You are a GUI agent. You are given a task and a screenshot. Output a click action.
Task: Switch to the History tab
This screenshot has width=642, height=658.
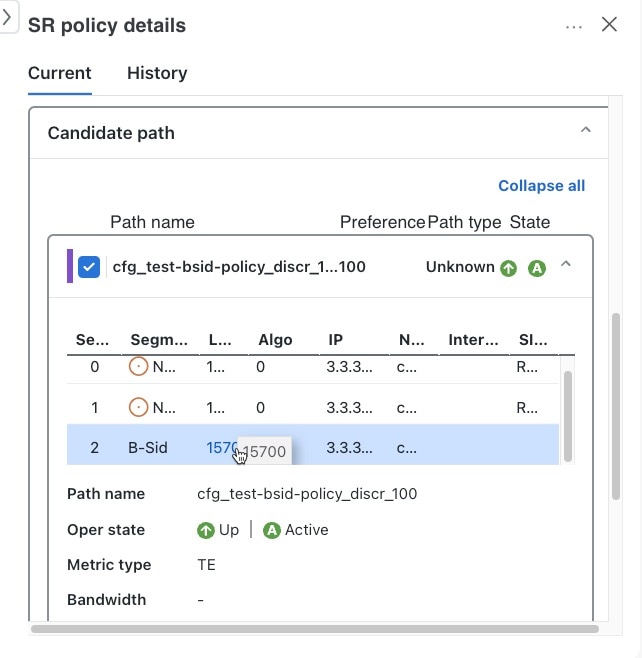coord(157,73)
